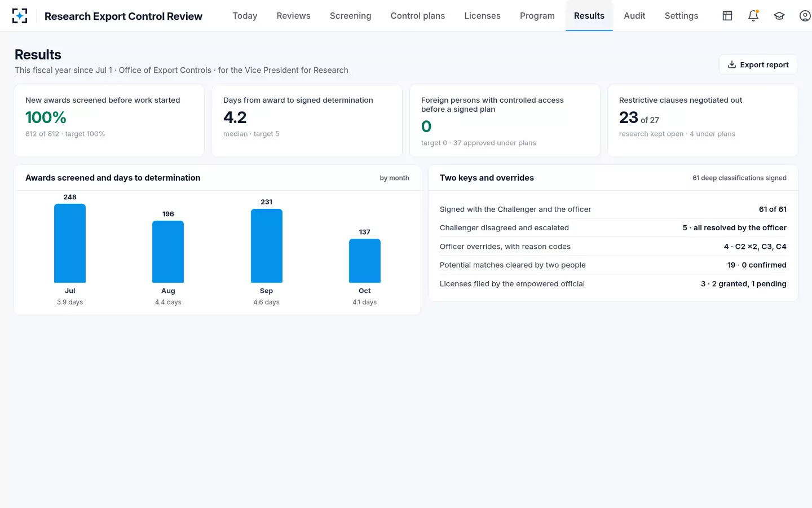The width and height of the screenshot is (812, 508).
Task: Select the Aug bar in the chart
Action: pyautogui.click(x=168, y=252)
